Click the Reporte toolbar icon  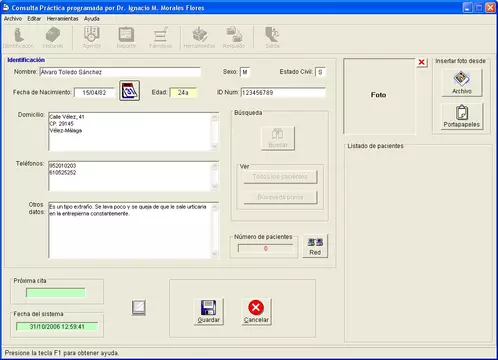126,38
